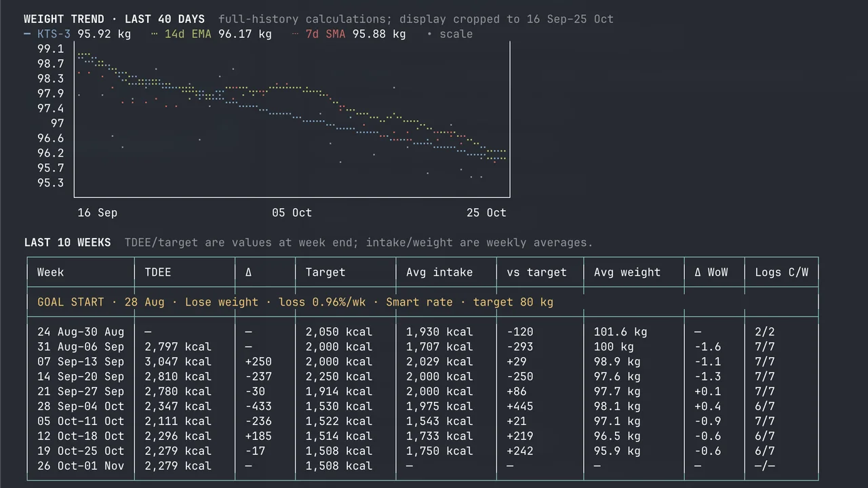Select the 24 Aug-30 Aug week row
Viewport: 868px width, 488px height.
point(422,332)
